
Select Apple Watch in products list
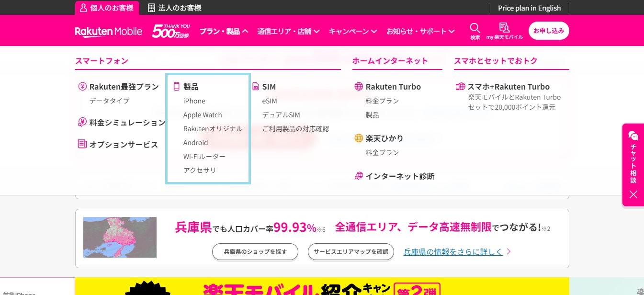[203, 115]
